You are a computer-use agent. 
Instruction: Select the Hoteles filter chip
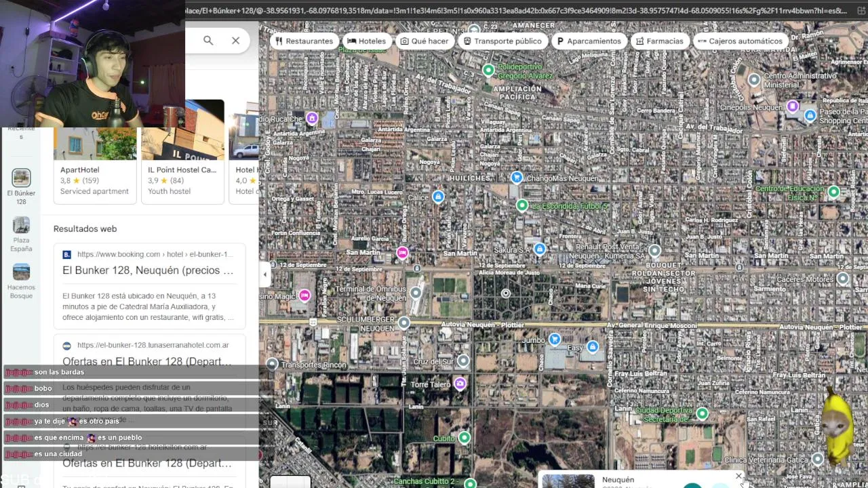pyautogui.click(x=367, y=41)
